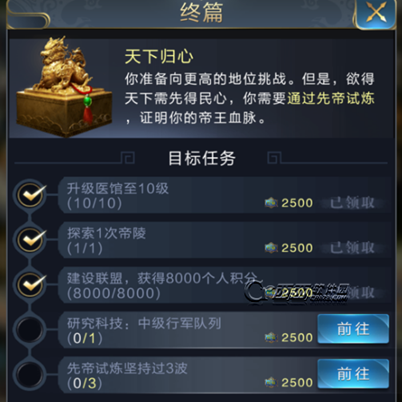Click reward gem icon on 研究科技 row
Image resolution: width=402 pixels, height=402 pixels.
pos(271,337)
